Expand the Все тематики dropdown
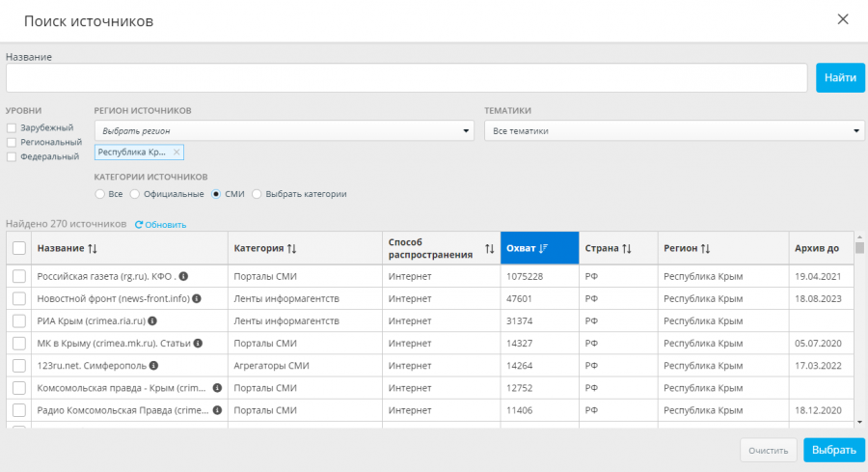 674,130
